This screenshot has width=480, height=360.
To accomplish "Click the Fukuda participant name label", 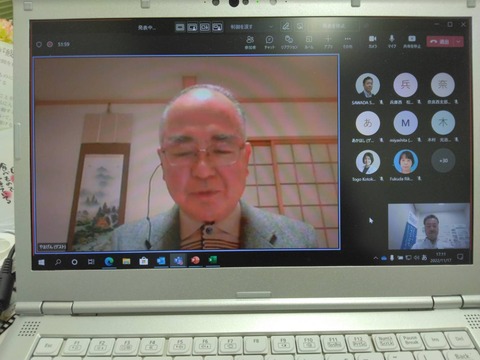I will (x=401, y=179).
